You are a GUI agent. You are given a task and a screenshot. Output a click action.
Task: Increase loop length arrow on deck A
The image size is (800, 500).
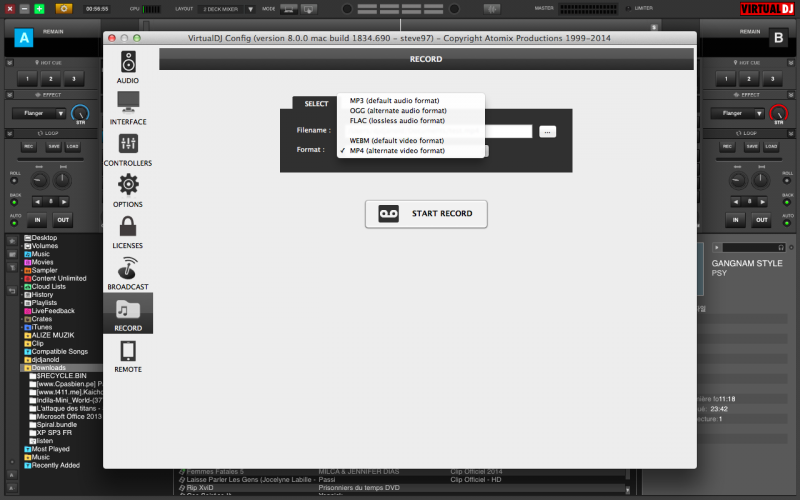[64, 202]
